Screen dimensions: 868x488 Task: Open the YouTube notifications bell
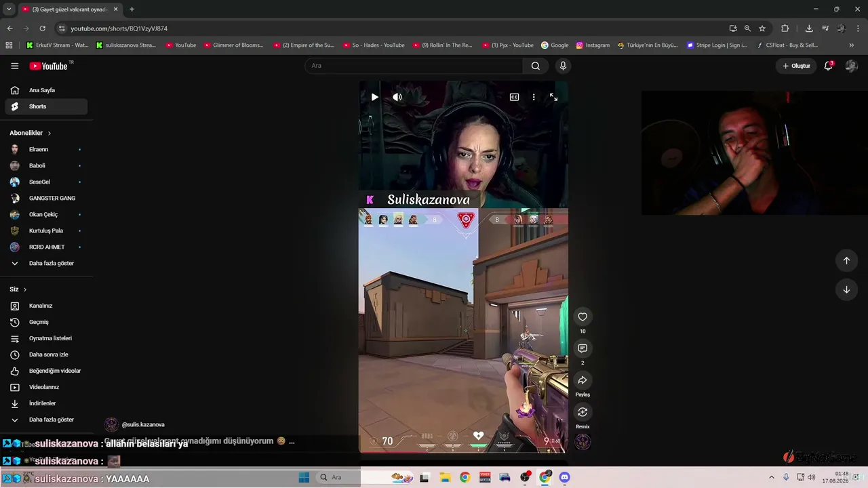pos(828,66)
